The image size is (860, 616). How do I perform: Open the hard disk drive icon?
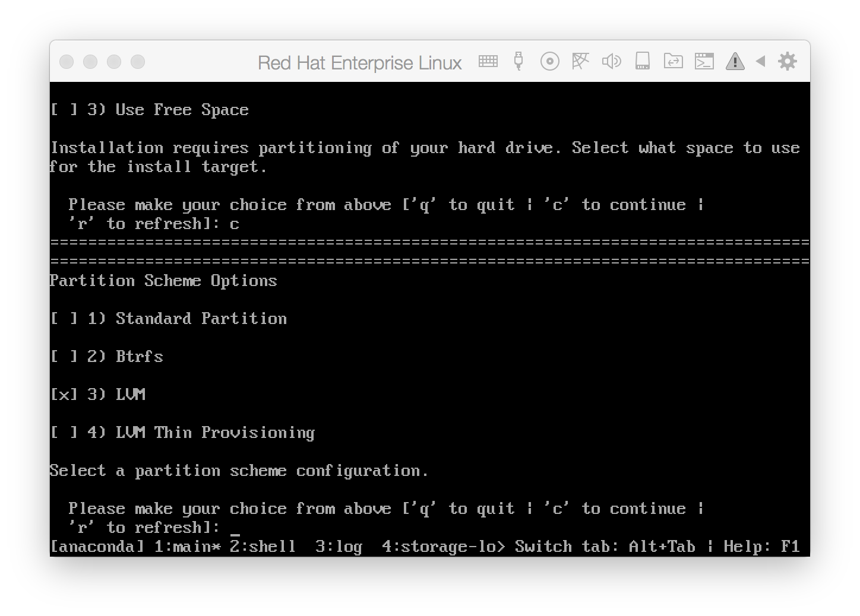click(642, 61)
